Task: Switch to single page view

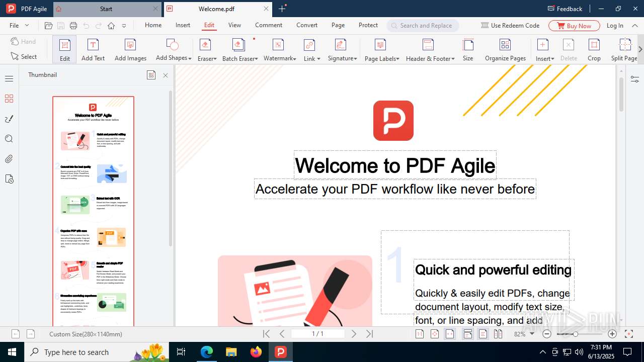Action: [483, 334]
